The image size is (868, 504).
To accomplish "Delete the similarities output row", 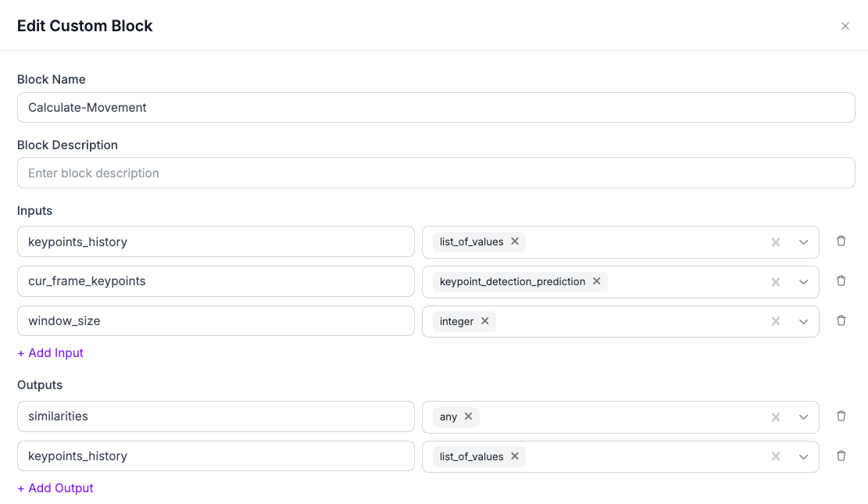I will pyautogui.click(x=841, y=416).
